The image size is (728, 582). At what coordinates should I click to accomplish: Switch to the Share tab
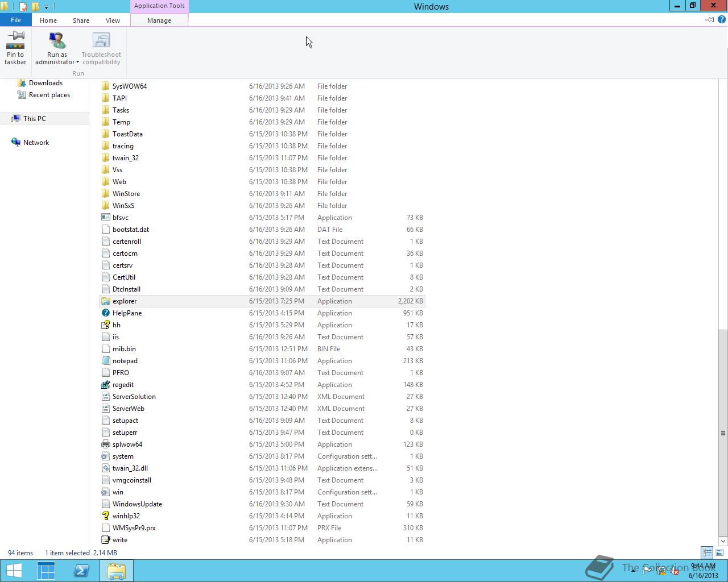(x=81, y=20)
